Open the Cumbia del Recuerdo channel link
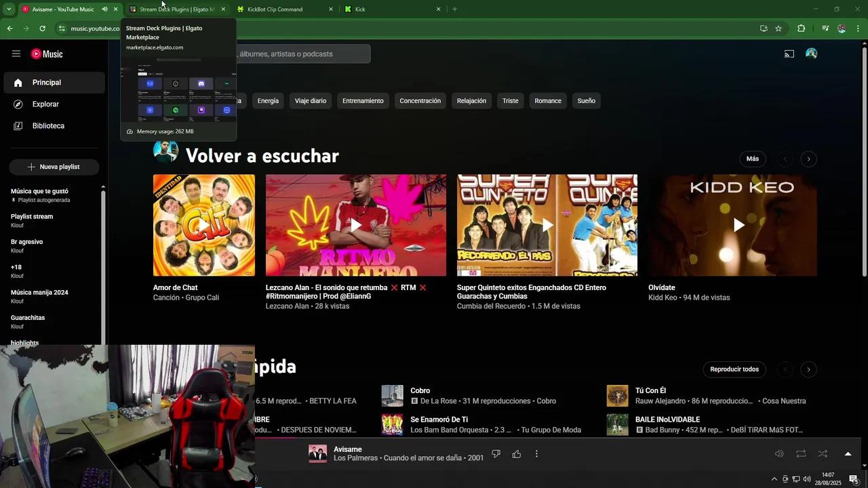This screenshot has width=868, height=488. [492, 306]
